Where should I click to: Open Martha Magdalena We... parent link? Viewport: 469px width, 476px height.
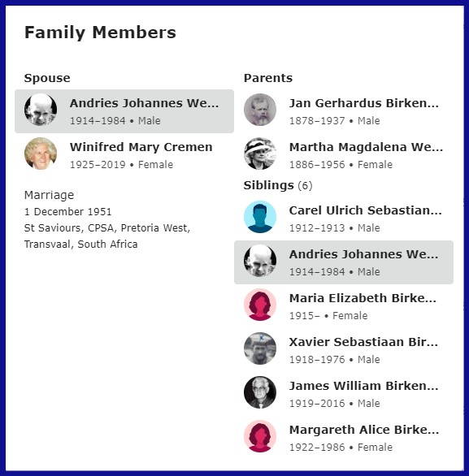point(366,147)
